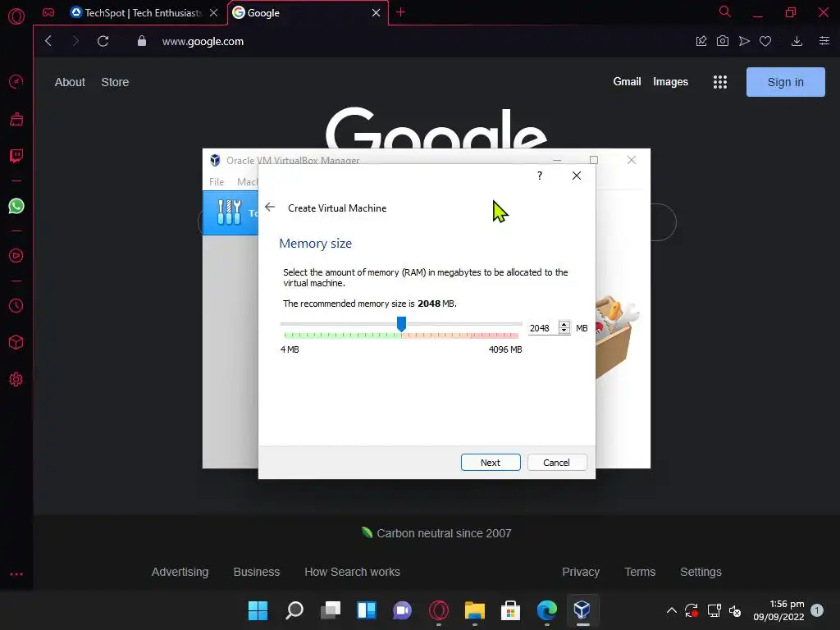Click the VirtualBox taskbar icon
Image resolution: width=840 pixels, height=630 pixels.
(x=582, y=610)
